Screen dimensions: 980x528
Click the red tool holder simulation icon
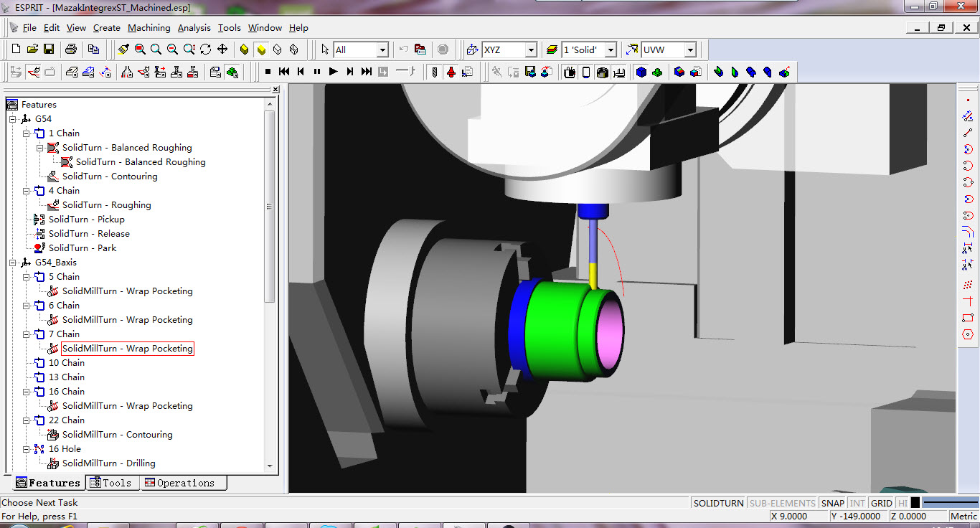451,72
